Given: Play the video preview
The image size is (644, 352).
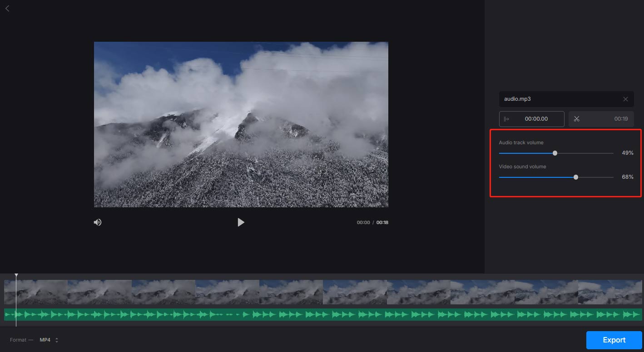Looking at the screenshot, I should pos(241,222).
